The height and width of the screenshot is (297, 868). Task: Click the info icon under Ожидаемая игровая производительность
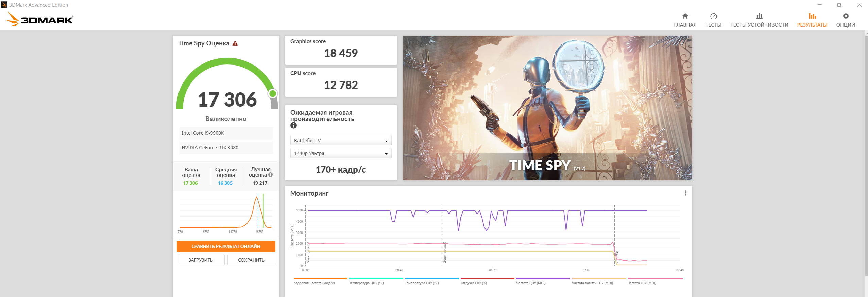coord(294,125)
